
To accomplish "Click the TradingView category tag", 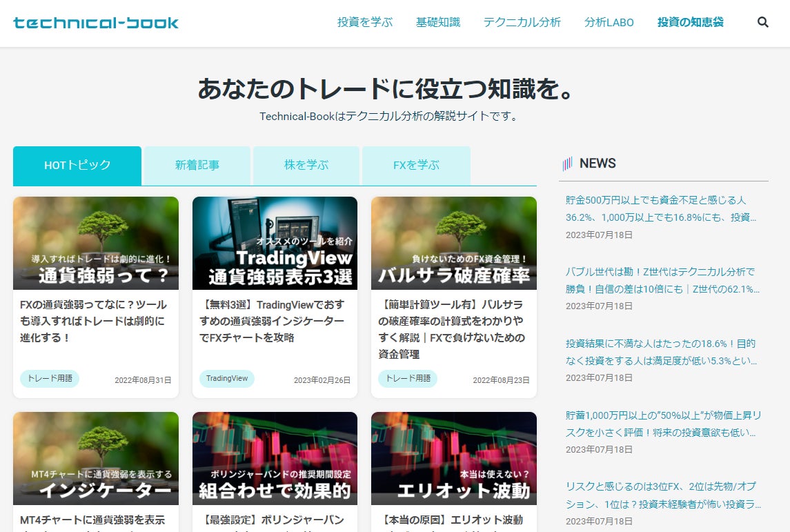I will pyautogui.click(x=226, y=379).
